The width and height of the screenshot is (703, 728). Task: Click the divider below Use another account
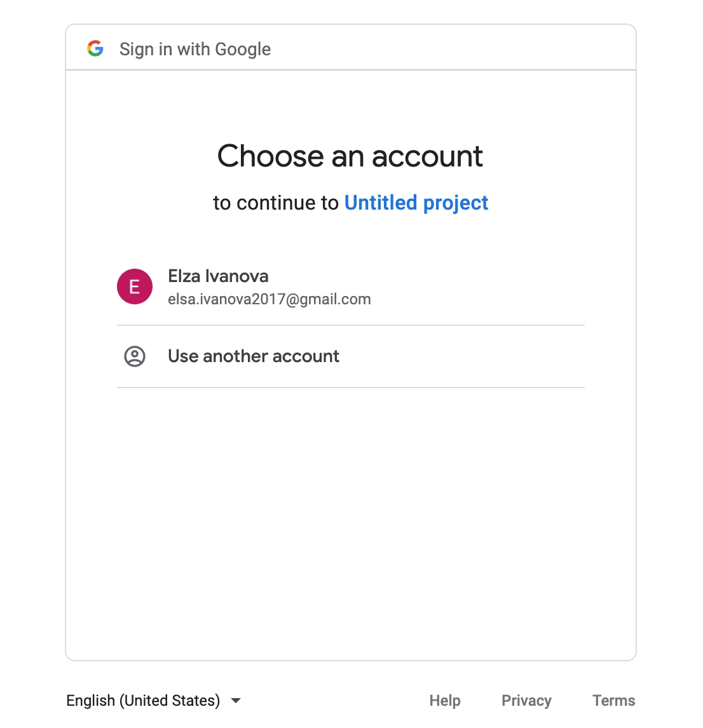click(350, 388)
